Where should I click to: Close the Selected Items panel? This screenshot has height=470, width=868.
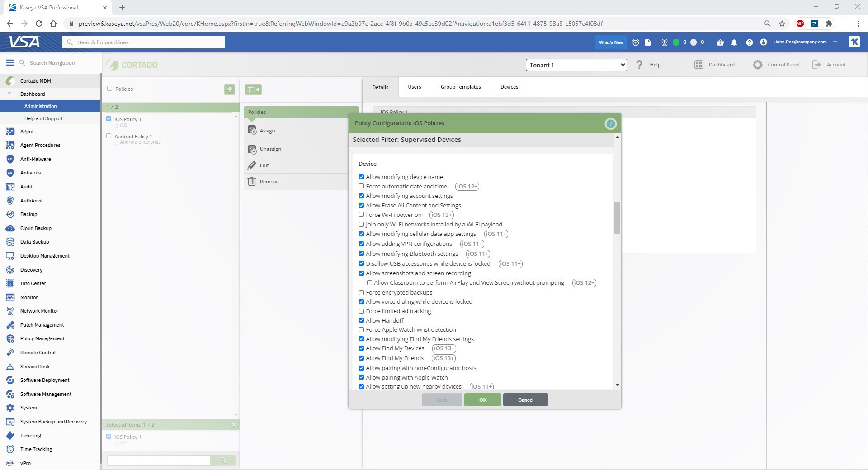point(234,425)
